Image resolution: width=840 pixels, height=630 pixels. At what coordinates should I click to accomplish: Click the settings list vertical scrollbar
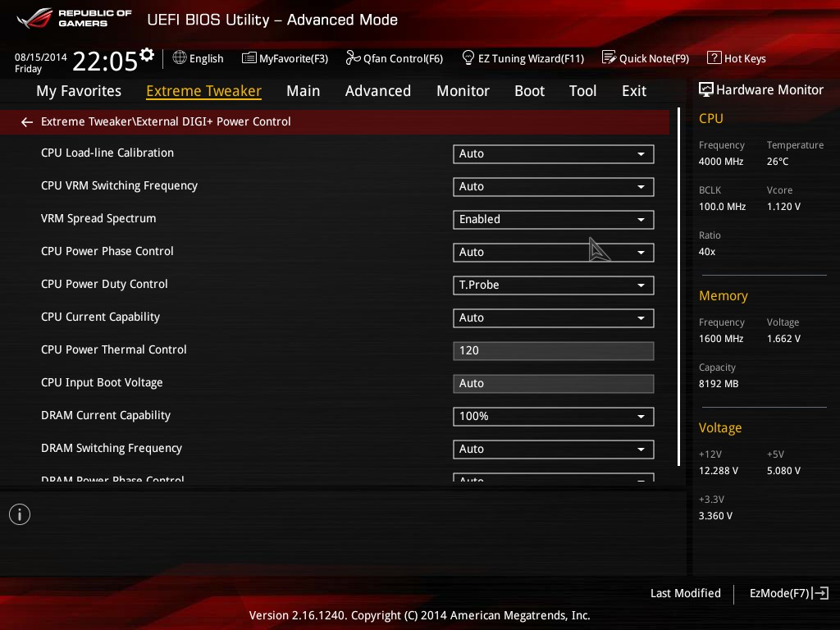(x=678, y=286)
